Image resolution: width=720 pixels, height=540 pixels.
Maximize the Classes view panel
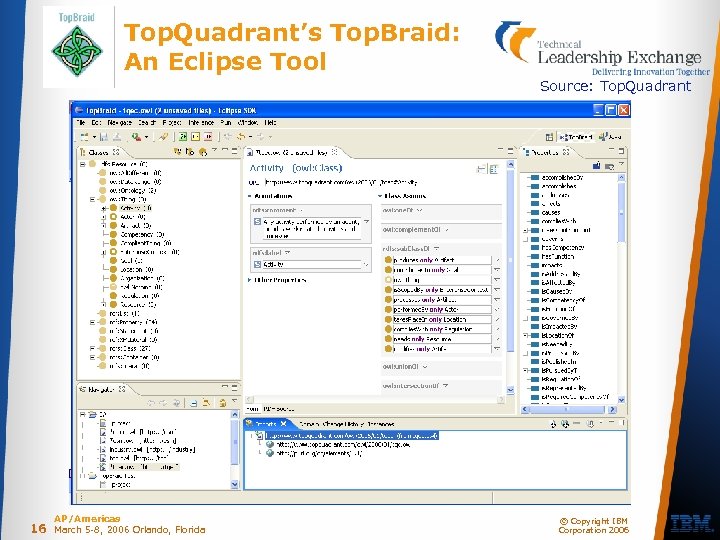coord(235,150)
